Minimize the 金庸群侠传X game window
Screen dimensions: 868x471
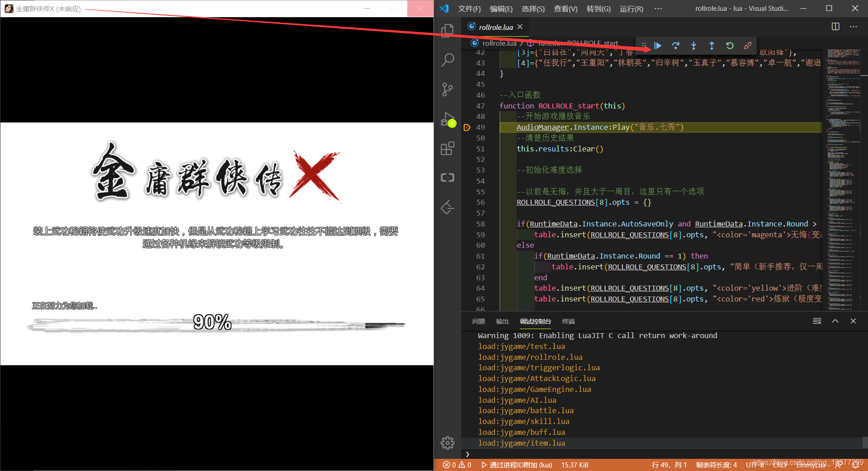(x=367, y=9)
